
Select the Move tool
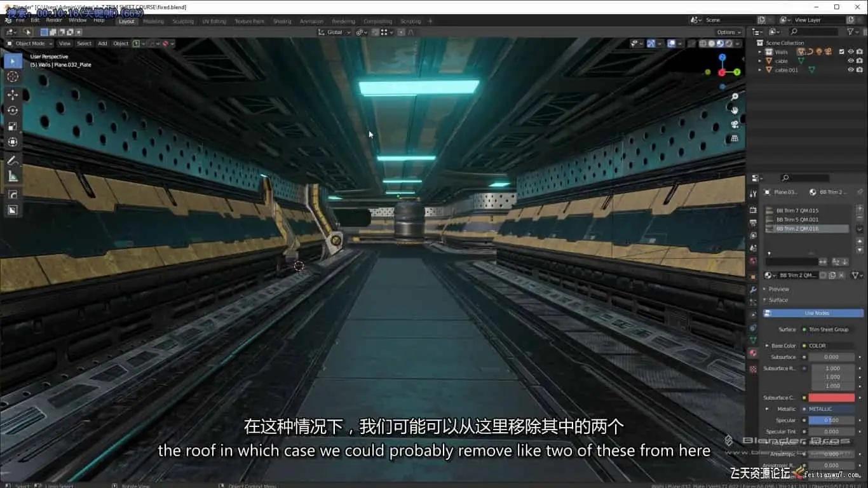click(x=13, y=95)
